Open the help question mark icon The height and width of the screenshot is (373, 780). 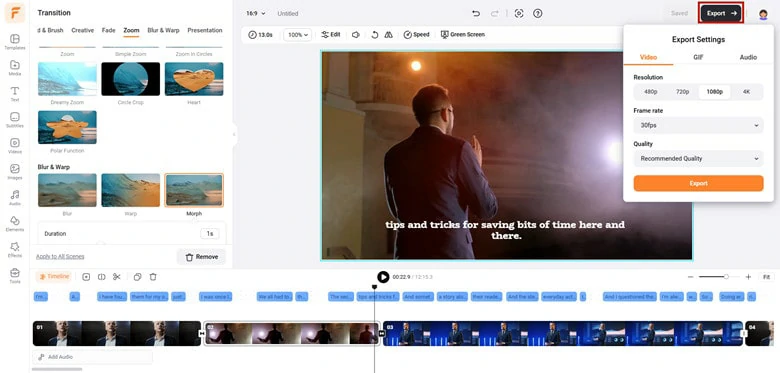point(537,13)
